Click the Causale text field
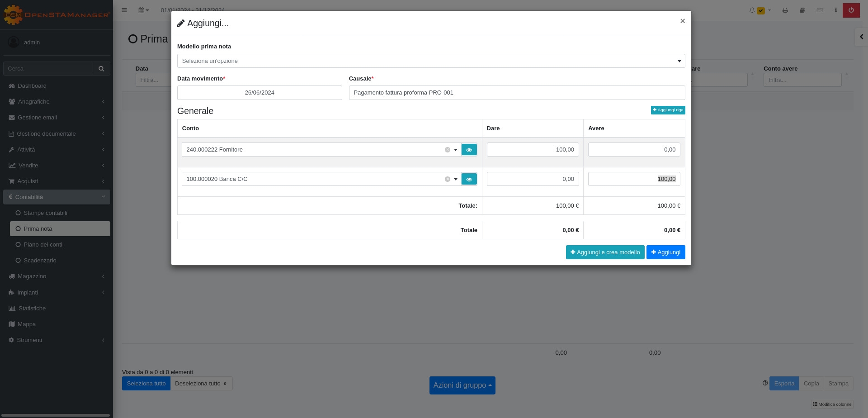The image size is (868, 418). pos(516,93)
